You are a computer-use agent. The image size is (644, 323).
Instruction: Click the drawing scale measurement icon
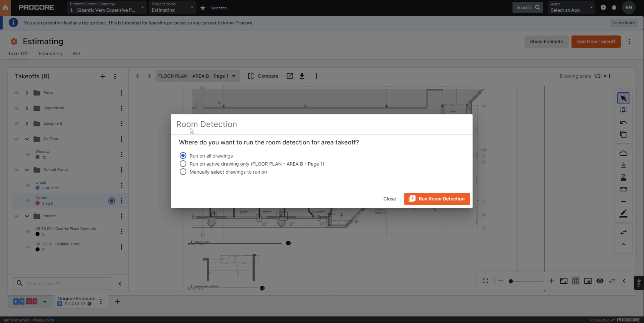(624, 189)
